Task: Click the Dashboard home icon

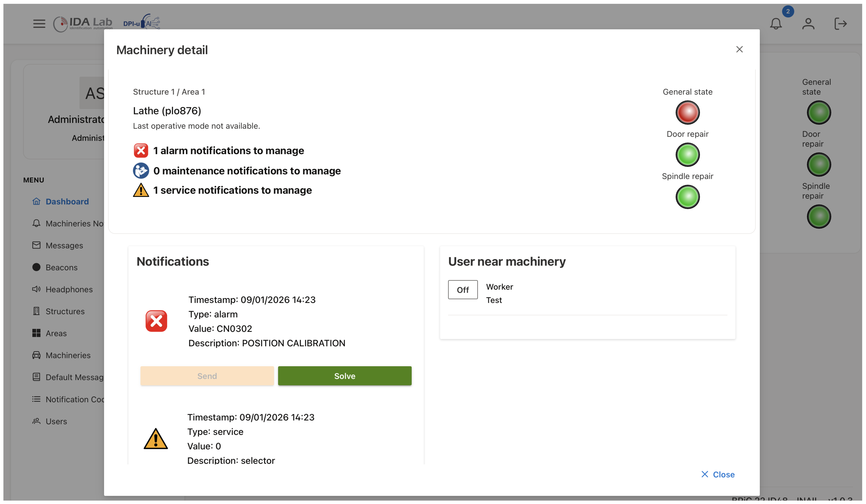Action: pyautogui.click(x=36, y=201)
